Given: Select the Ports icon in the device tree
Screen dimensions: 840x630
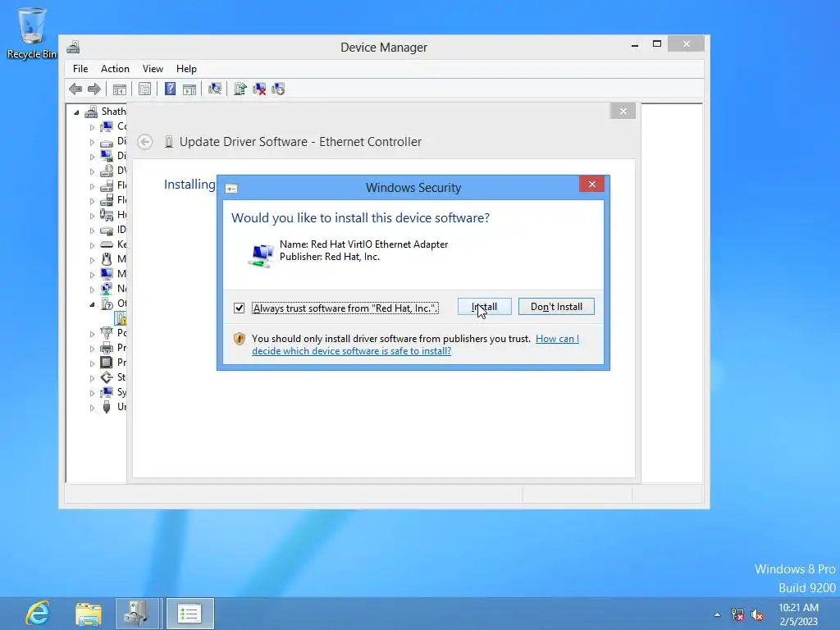Looking at the screenshot, I should [107, 333].
